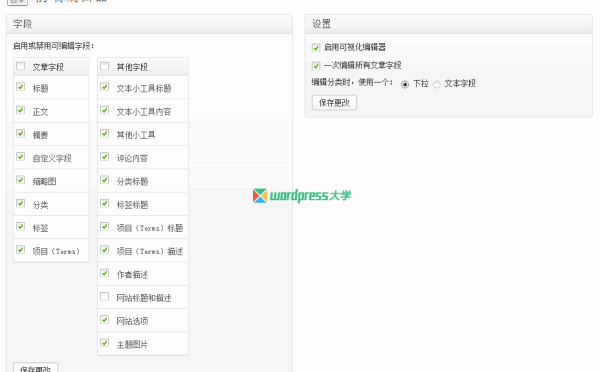
Task: Uncheck the 分类 field checkbox
Action: (x=21, y=203)
